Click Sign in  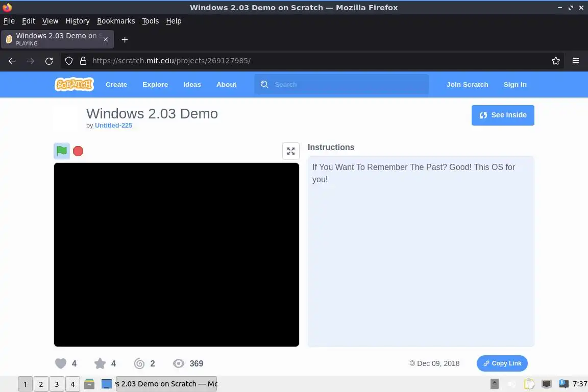(x=515, y=84)
